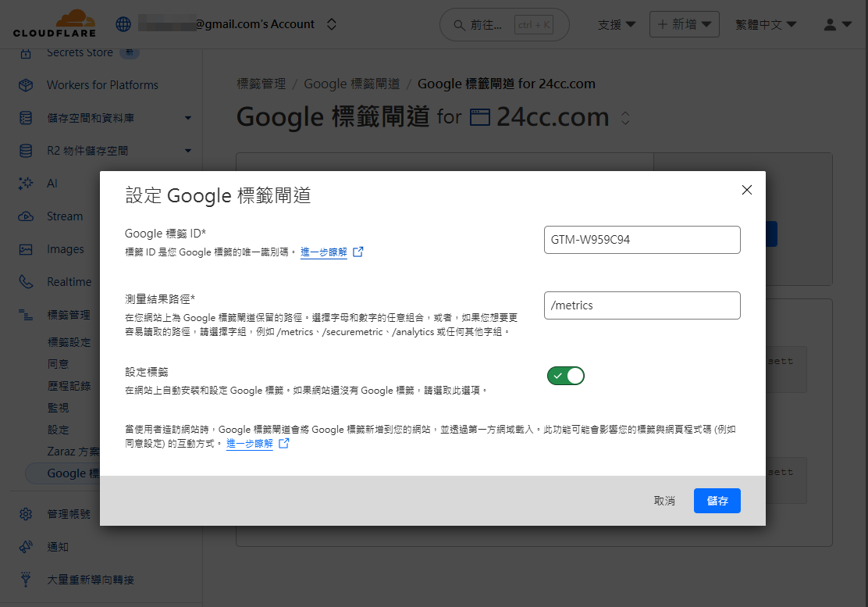Click the Realtime phone icon

26,282
